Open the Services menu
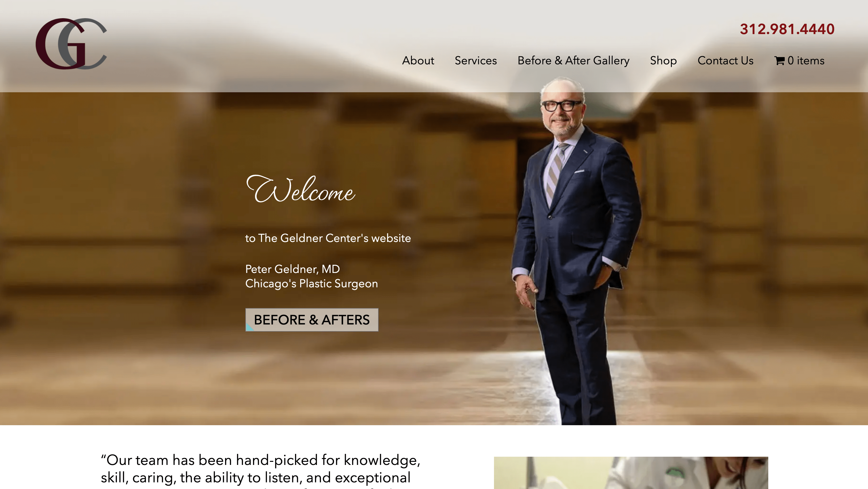This screenshot has height=489, width=868. tap(476, 61)
